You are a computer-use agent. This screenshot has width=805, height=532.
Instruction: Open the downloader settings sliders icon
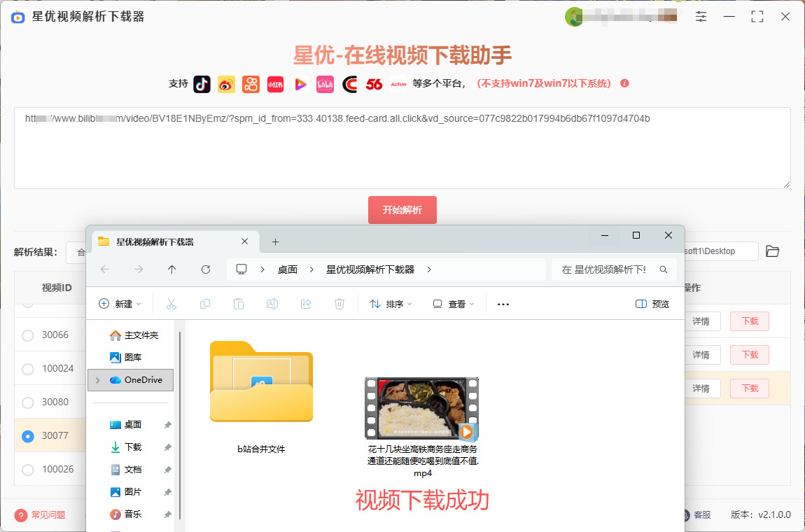(701, 17)
